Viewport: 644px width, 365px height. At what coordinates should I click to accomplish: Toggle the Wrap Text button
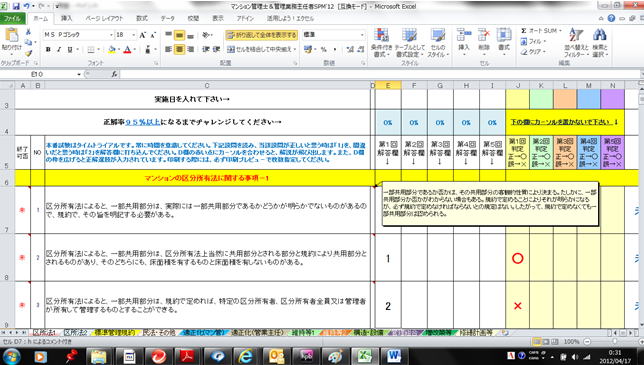[261, 35]
